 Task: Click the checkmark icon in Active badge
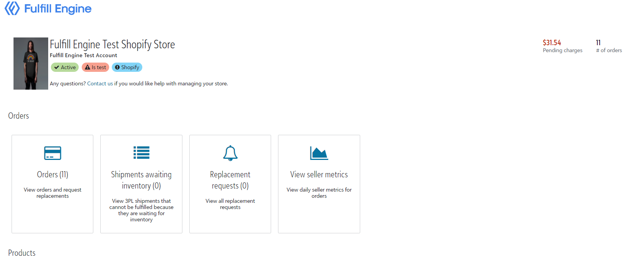[x=57, y=67]
